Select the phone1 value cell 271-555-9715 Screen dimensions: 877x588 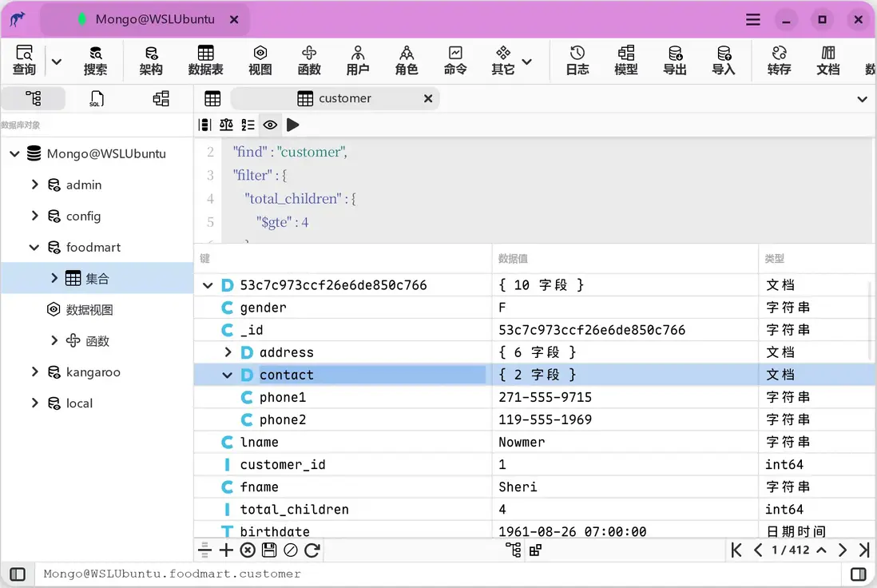coord(545,397)
